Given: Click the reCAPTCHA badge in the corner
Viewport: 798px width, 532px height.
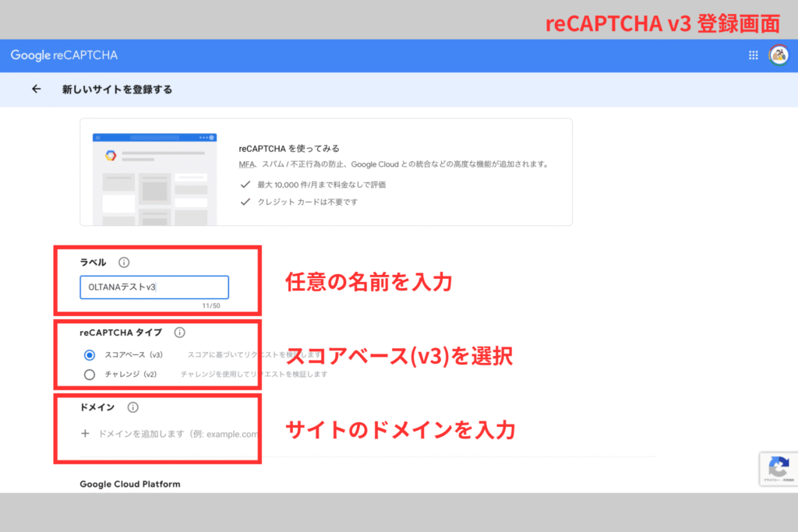Looking at the screenshot, I should coord(777,468).
